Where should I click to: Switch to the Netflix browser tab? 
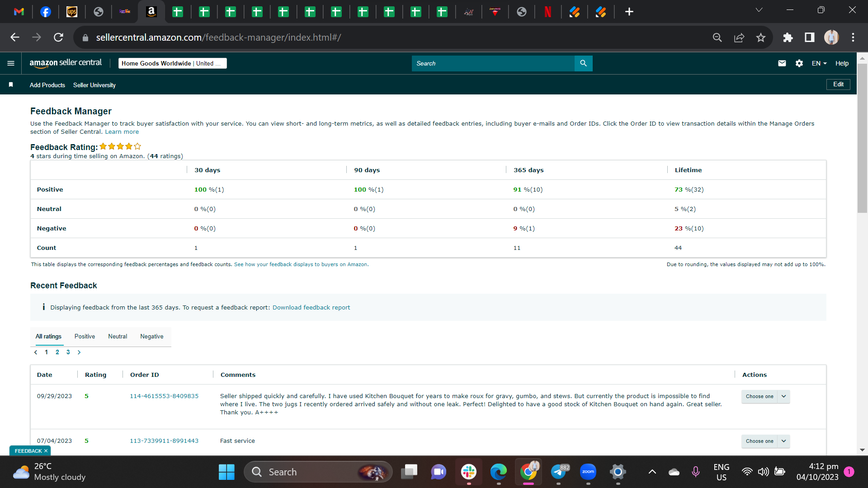tap(548, 12)
